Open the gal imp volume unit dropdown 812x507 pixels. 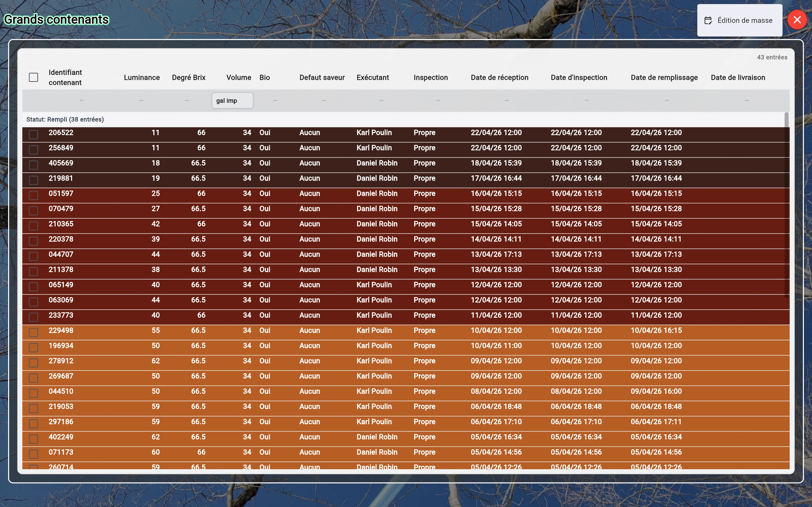[x=232, y=101]
